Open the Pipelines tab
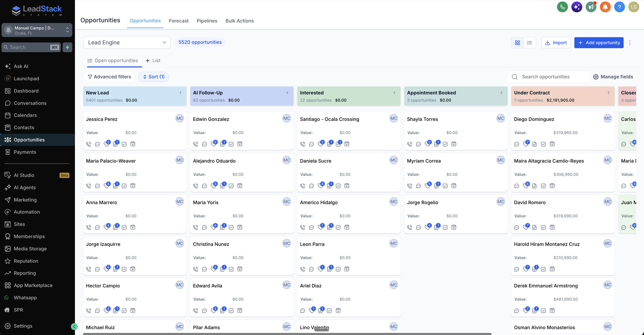The height and width of the screenshot is (335, 644). (x=207, y=21)
